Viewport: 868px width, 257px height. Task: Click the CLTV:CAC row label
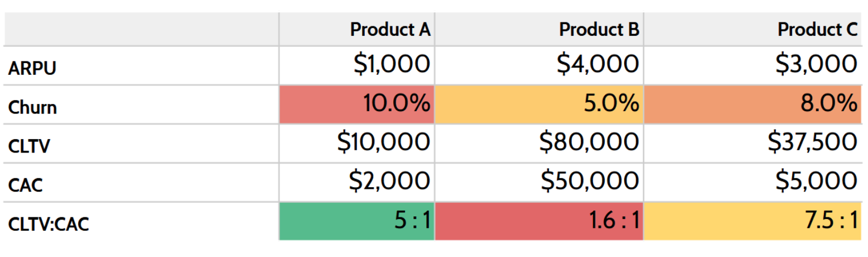49,224
